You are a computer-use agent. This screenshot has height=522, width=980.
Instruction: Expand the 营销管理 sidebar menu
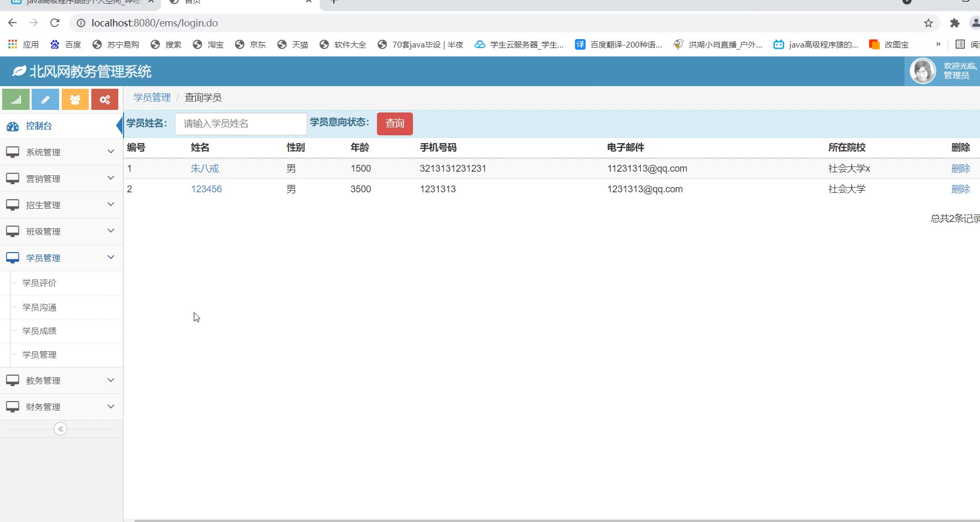61,179
